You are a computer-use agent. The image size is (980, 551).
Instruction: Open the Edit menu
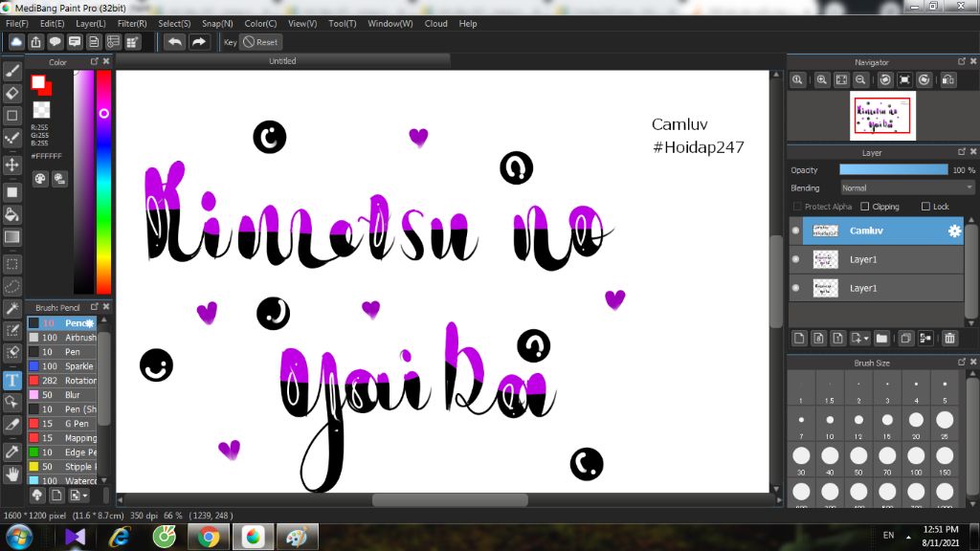point(52,24)
